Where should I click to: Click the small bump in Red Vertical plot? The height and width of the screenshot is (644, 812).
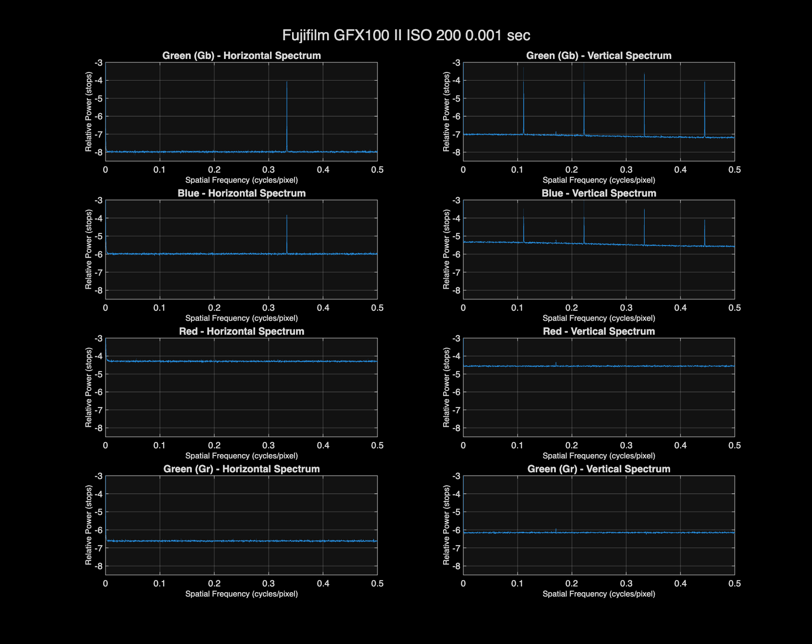556,364
